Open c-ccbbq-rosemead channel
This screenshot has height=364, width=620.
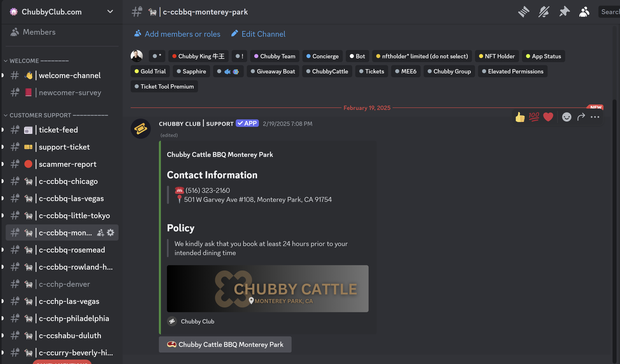pos(62,250)
